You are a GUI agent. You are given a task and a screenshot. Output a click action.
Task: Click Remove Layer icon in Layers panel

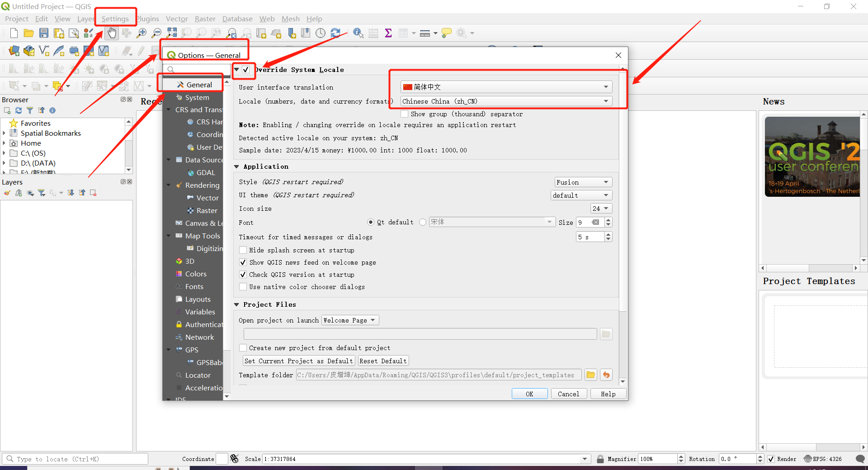93,193
